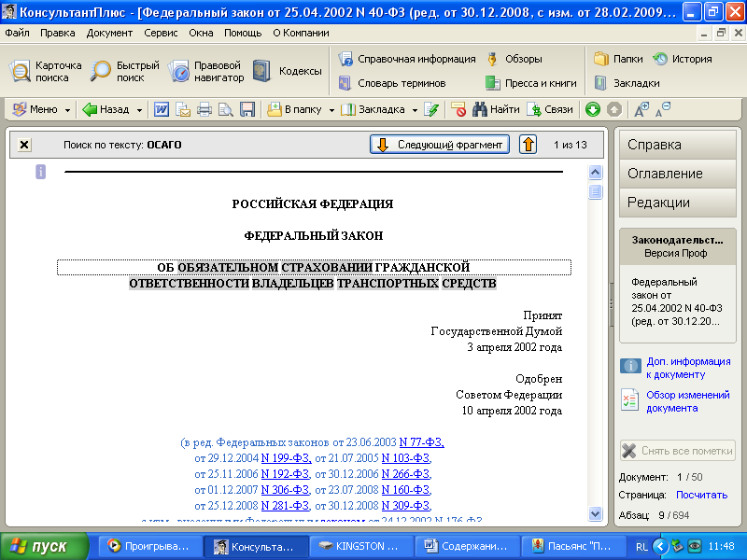Decrease font size icon
The image size is (747, 560).
[x=663, y=109]
